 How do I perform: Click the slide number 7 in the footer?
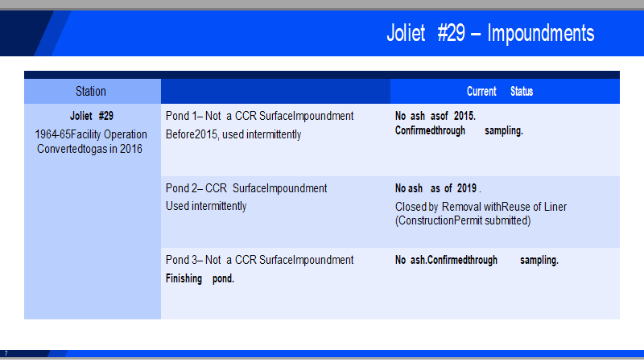coord(6,353)
